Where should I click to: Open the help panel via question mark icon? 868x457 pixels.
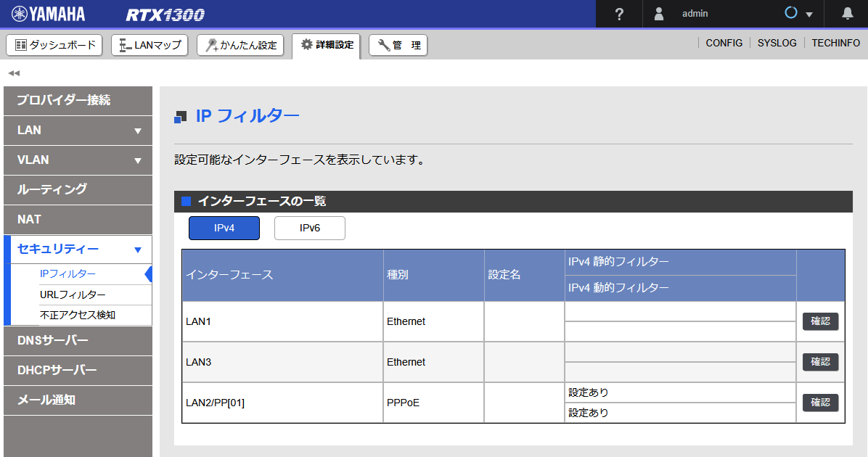(x=618, y=13)
